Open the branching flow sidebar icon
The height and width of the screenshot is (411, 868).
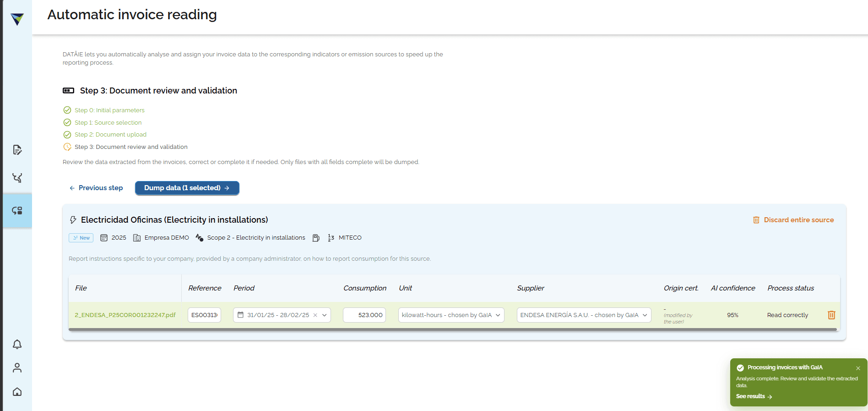coord(17,178)
